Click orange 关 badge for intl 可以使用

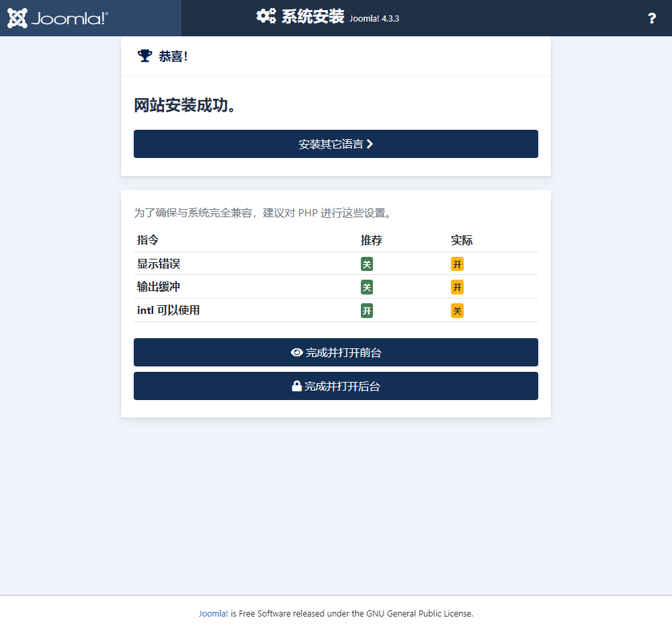tap(457, 311)
